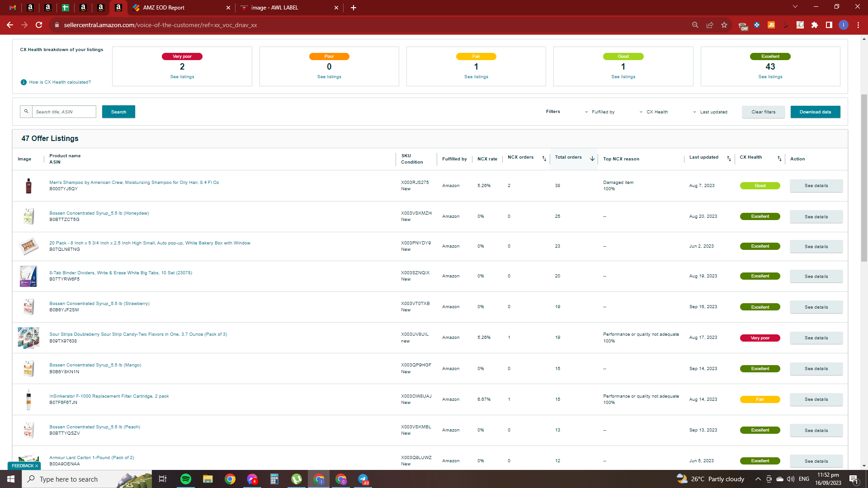Viewport: 868px width, 488px height.
Task: Open Telegram from the taskbar
Action: pos(363,479)
